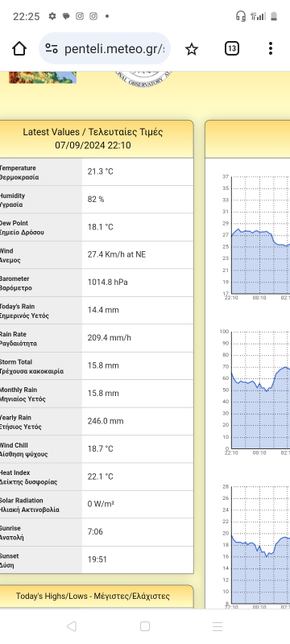The height and width of the screenshot is (644, 290).
Task: Tap the 22:25 status bar clock
Action: [x=27, y=16]
